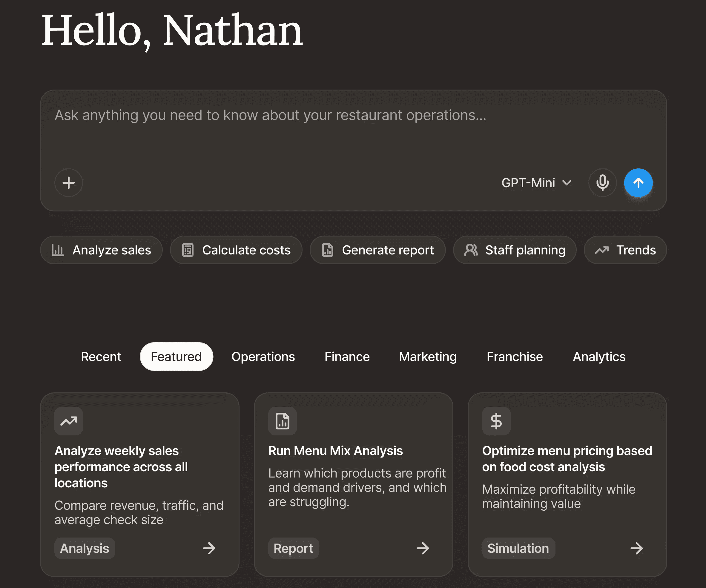The width and height of the screenshot is (706, 588).
Task: Click the Generate report chip
Action: [x=377, y=250]
